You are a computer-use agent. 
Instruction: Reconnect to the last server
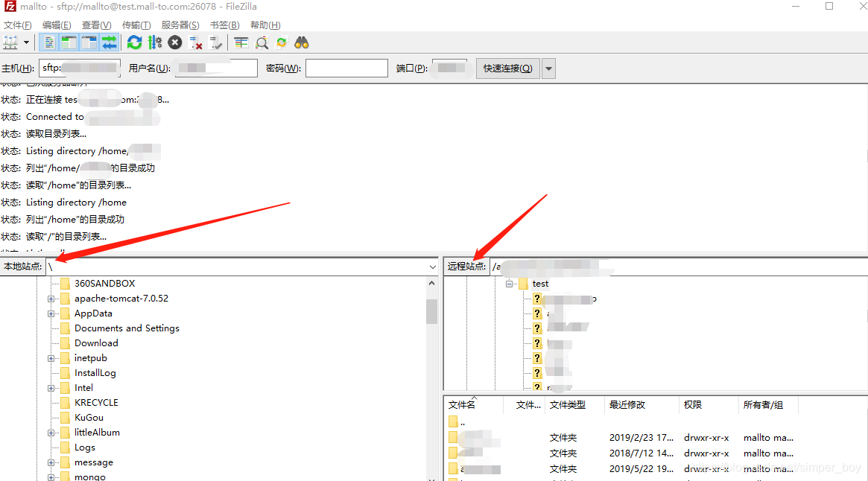(x=216, y=42)
